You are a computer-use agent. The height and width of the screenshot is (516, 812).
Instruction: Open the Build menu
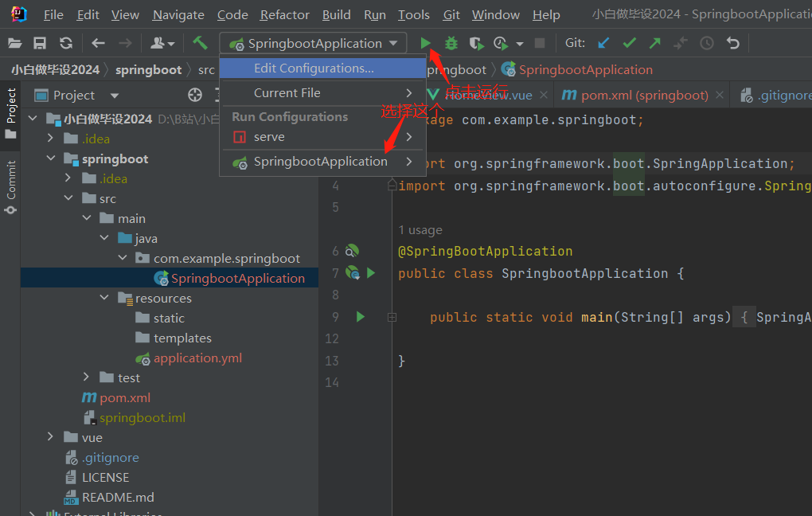pyautogui.click(x=336, y=15)
